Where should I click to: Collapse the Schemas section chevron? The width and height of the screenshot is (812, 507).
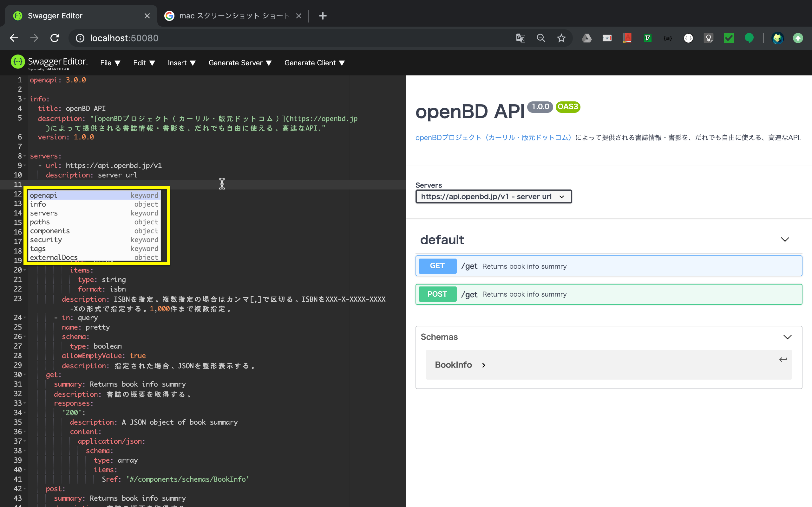point(788,336)
